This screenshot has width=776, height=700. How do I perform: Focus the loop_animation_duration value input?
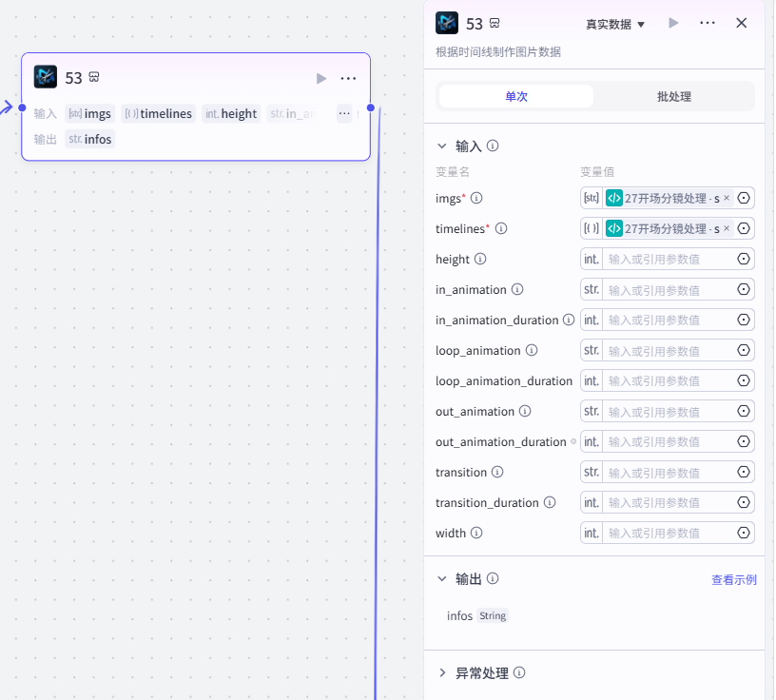click(669, 380)
